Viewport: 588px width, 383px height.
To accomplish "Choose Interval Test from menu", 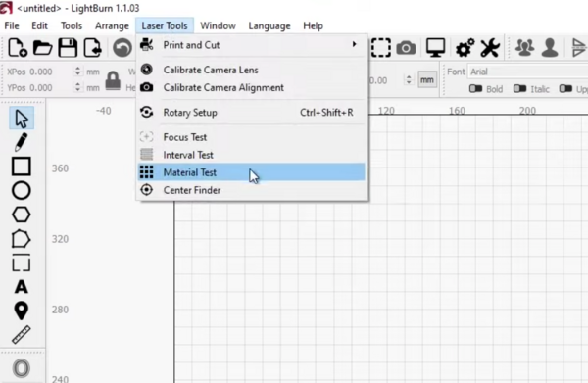I will point(251,155).
